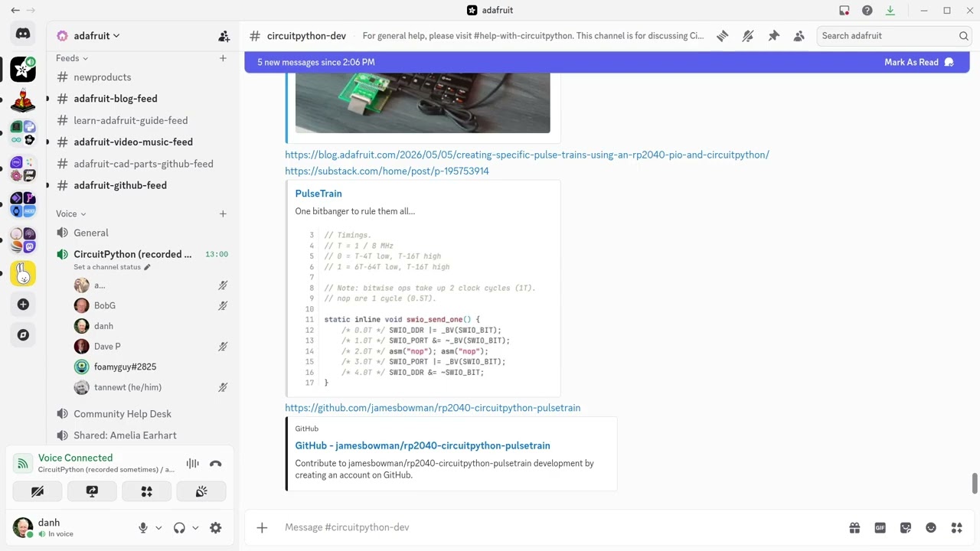Viewport: 980px width, 551px height.
Task: Click the invite members icon beside adafruit
Action: click(x=224, y=36)
